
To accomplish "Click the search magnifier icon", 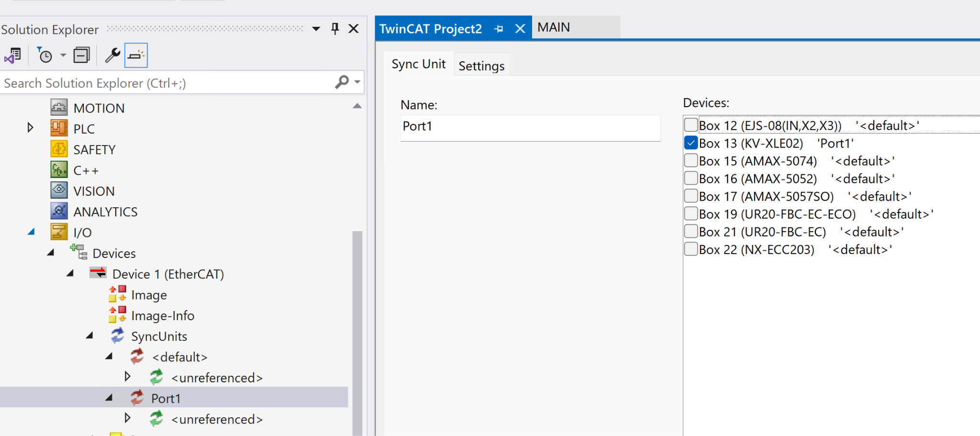I will (x=342, y=82).
